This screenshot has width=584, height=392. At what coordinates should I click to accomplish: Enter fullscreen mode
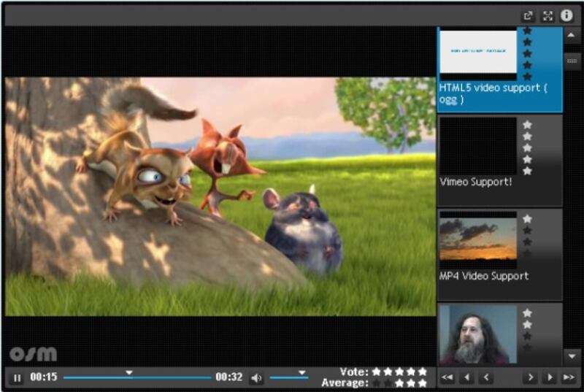click(x=547, y=15)
